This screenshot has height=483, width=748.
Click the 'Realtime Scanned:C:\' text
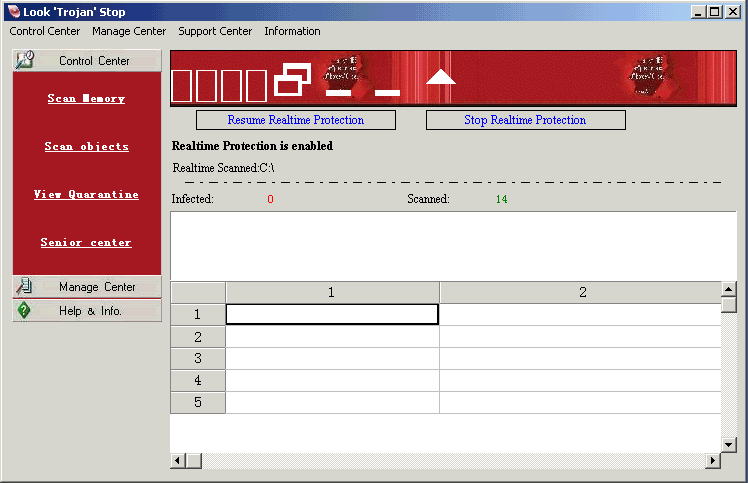click(x=223, y=168)
